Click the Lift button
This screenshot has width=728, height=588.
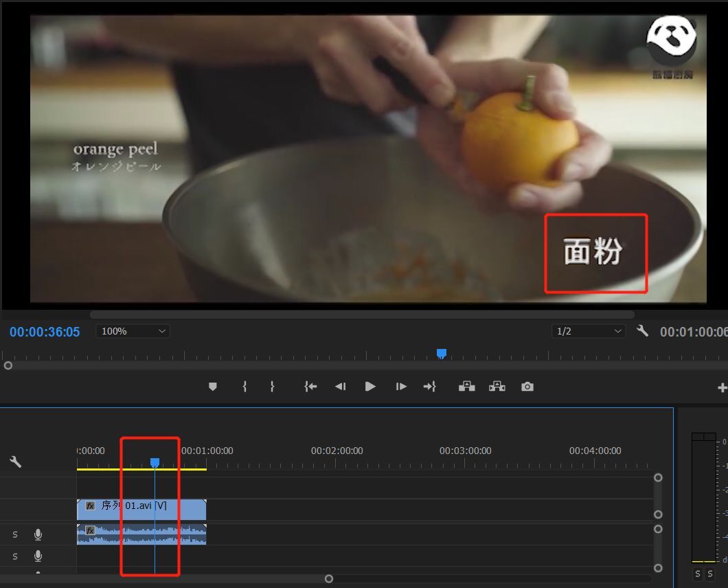(467, 387)
